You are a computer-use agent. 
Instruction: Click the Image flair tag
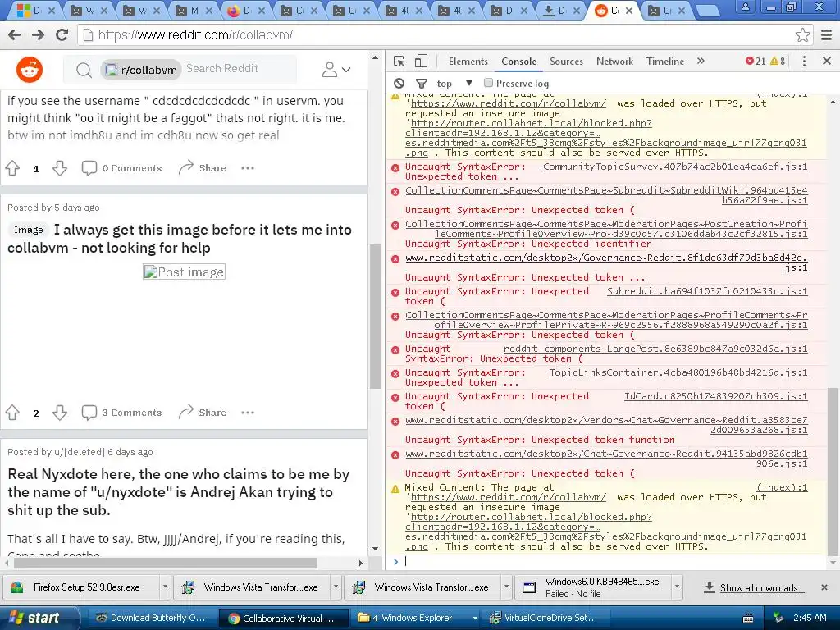click(29, 230)
